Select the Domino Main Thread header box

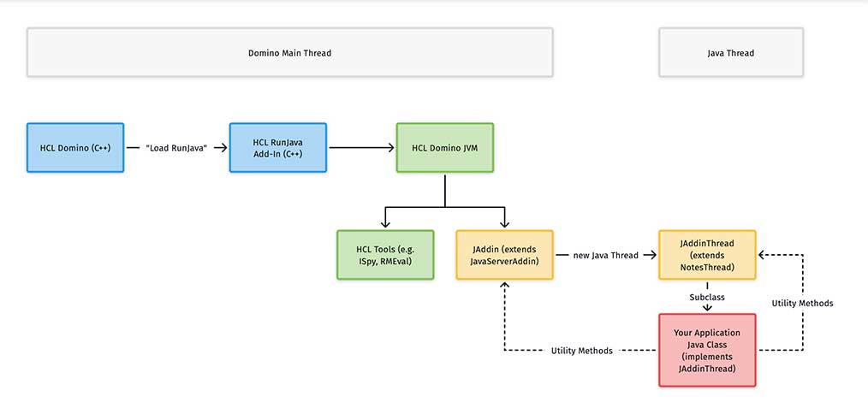click(289, 52)
